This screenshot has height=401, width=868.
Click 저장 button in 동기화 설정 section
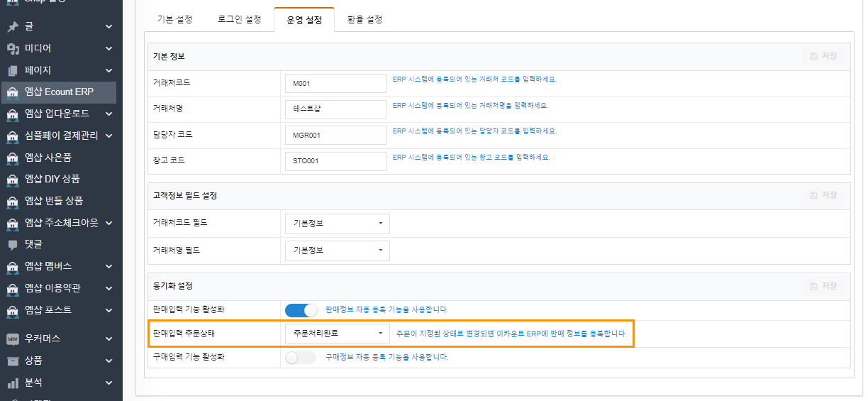pos(823,286)
